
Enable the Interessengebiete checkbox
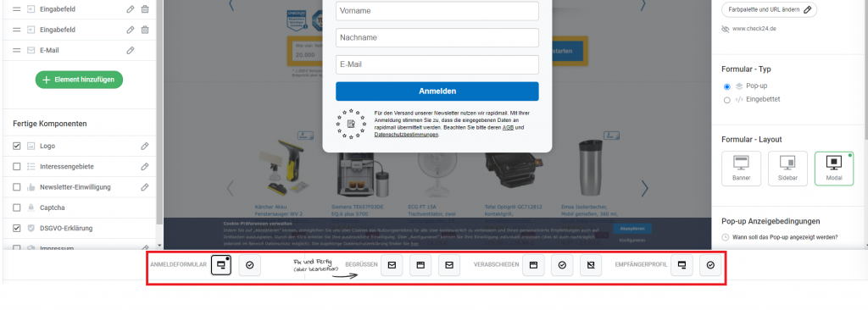pyautogui.click(x=17, y=167)
